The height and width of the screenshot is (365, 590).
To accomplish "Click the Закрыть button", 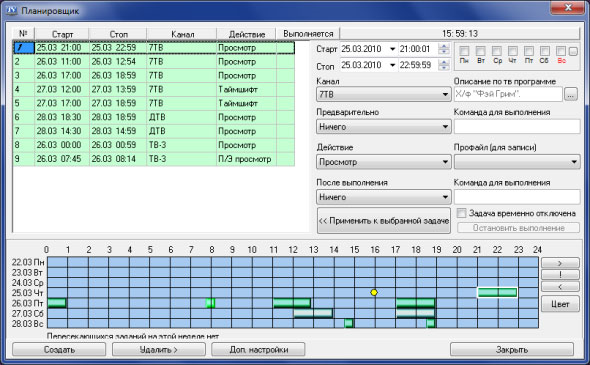I will pos(512,350).
